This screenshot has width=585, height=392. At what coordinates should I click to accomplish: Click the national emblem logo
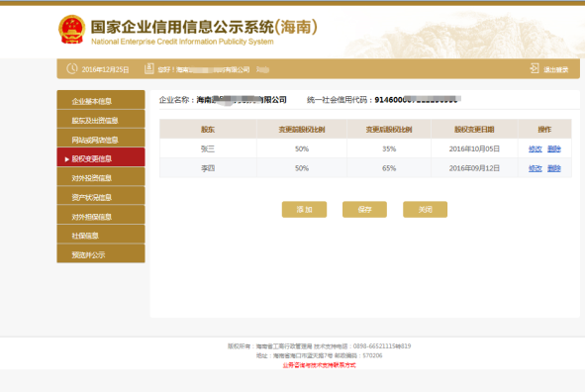[x=71, y=30]
